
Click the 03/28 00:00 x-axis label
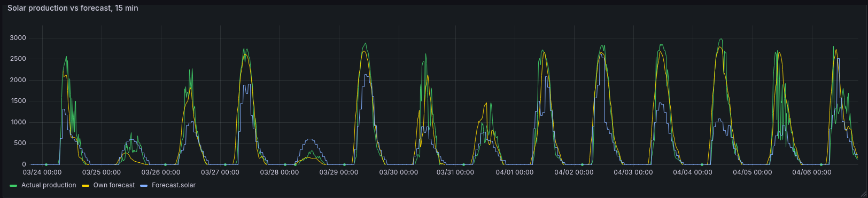point(280,172)
